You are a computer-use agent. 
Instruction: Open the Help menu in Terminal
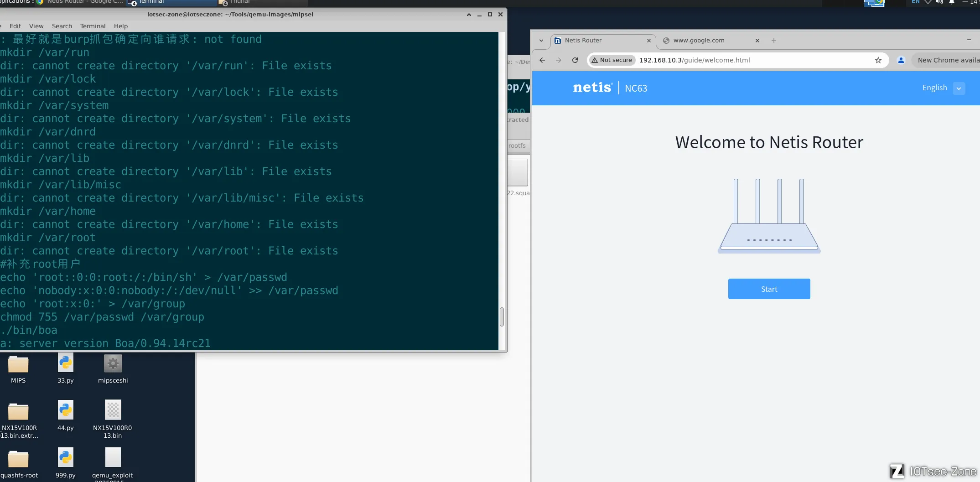pos(120,26)
